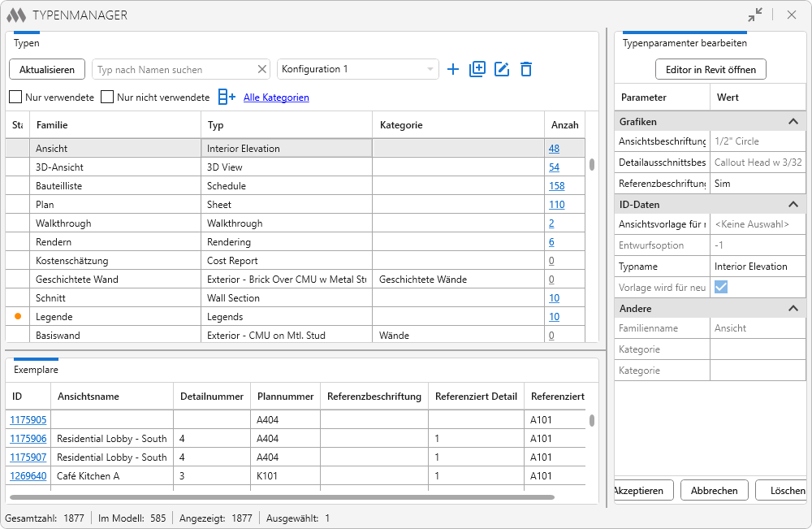Toggle the Vorlage wird für neu checkbox

[x=720, y=287]
